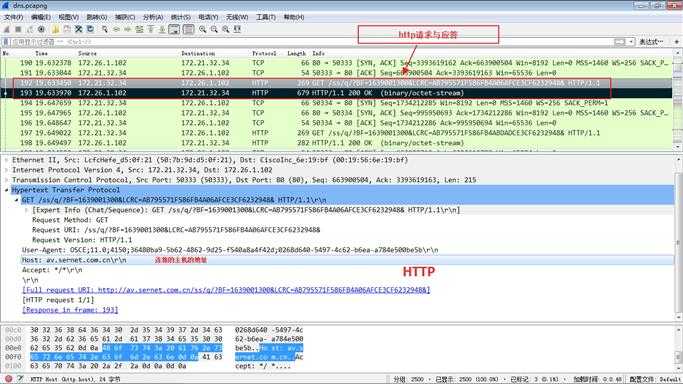Sort by the Protocol column header
Viewport: 683px width, 384px height.
tap(264, 53)
